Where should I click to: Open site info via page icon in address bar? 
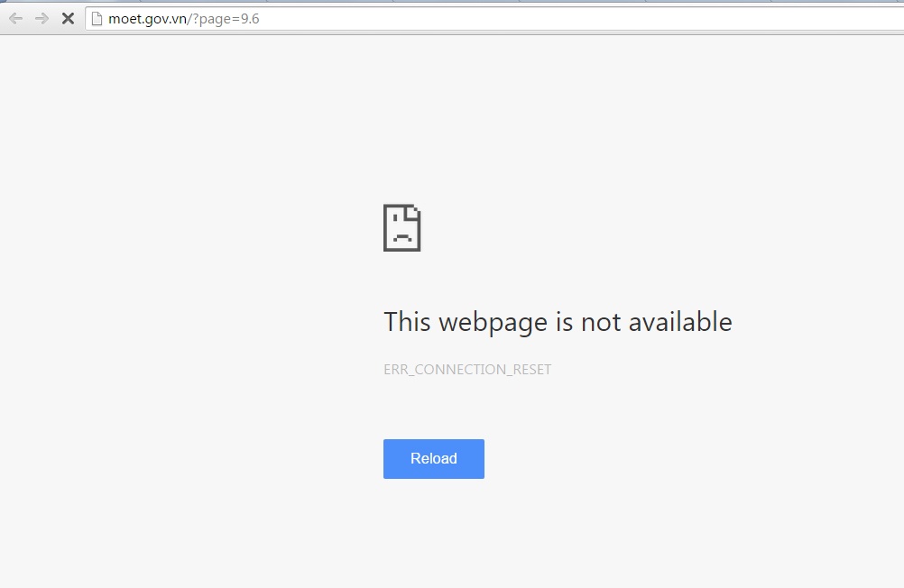tap(97, 18)
